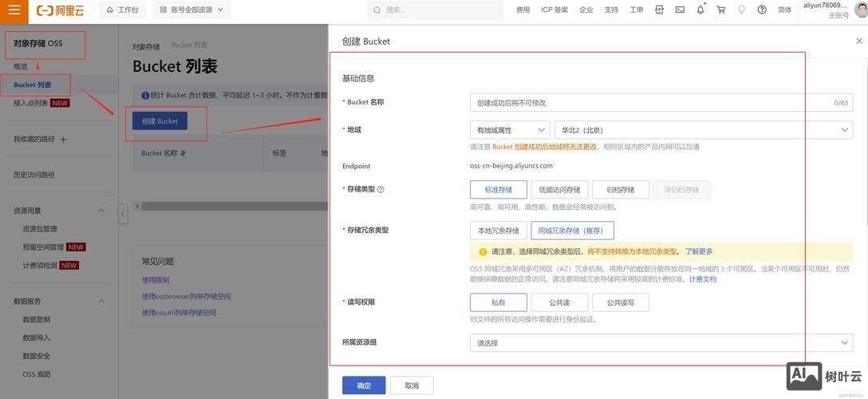Open the 工单 top menu

[x=637, y=10]
